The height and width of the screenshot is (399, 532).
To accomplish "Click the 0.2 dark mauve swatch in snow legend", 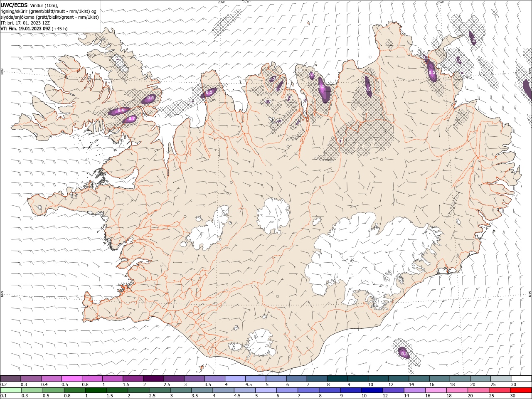I will (x=10, y=379).
